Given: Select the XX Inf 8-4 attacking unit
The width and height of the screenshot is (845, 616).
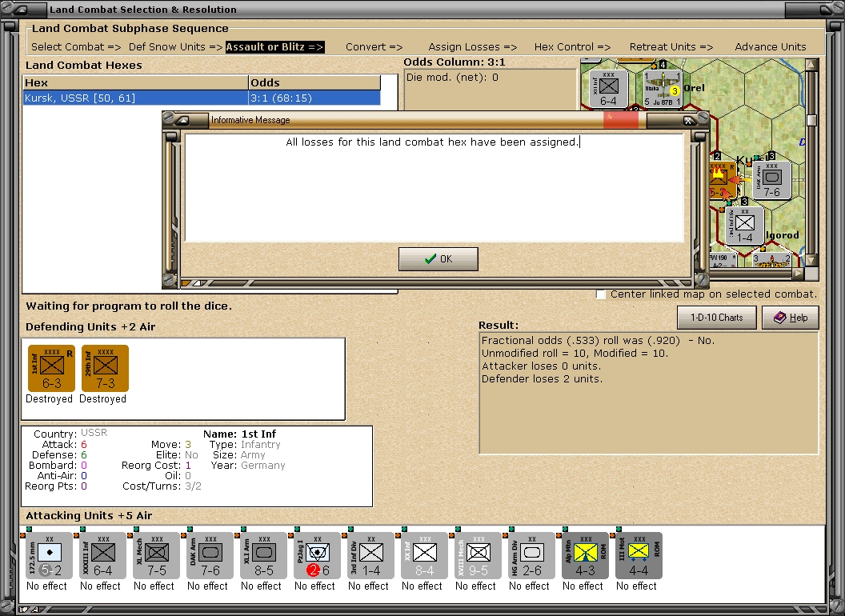Looking at the screenshot, I should coord(424,556).
